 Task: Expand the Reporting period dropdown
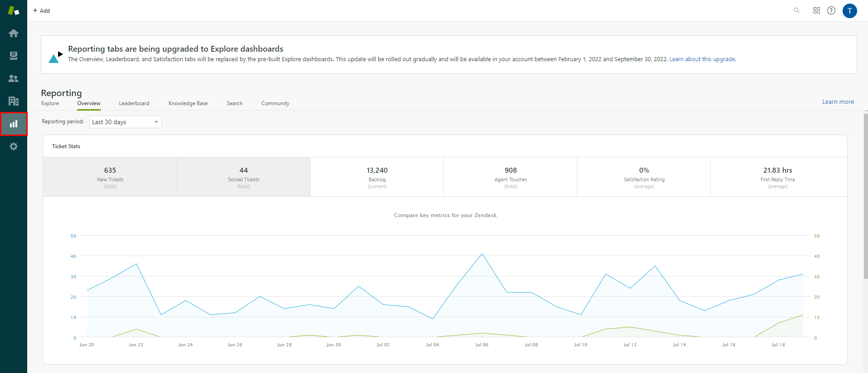click(125, 122)
